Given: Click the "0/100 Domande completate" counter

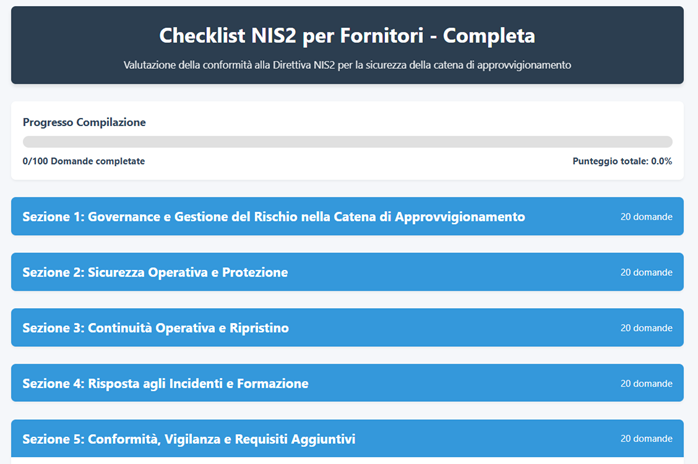Looking at the screenshot, I should coord(83,161).
